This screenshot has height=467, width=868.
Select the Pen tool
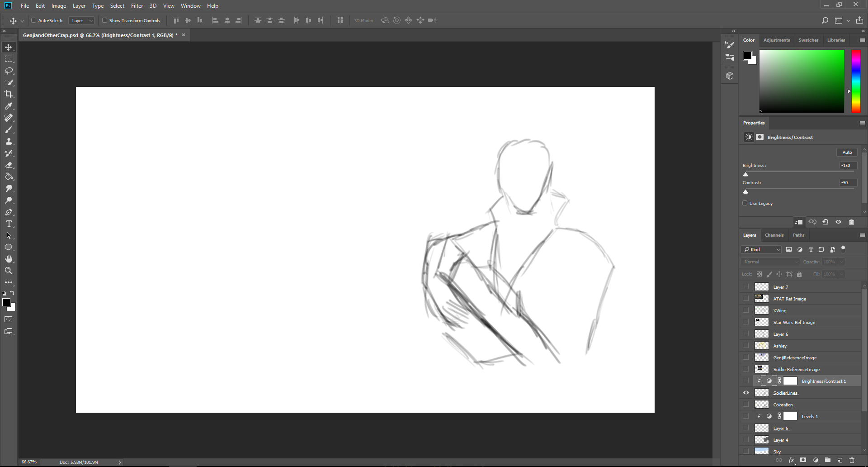point(9,212)
